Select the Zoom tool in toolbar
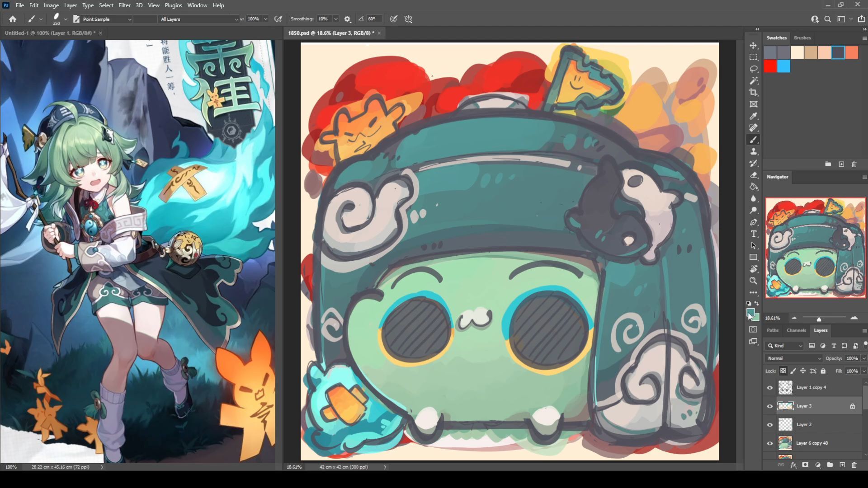Viewport: 868px width, 488px height. point(753,281)
